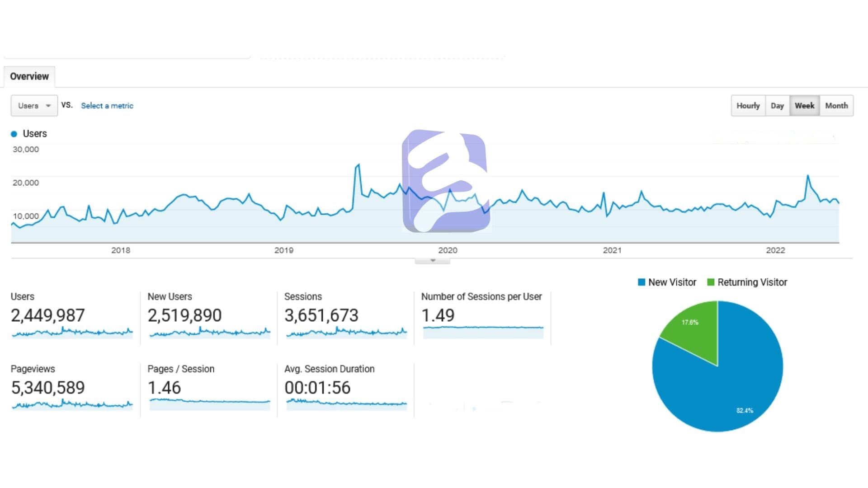
Task: Select the Number of Sessions per User sparkline
Action: point(483,332)
